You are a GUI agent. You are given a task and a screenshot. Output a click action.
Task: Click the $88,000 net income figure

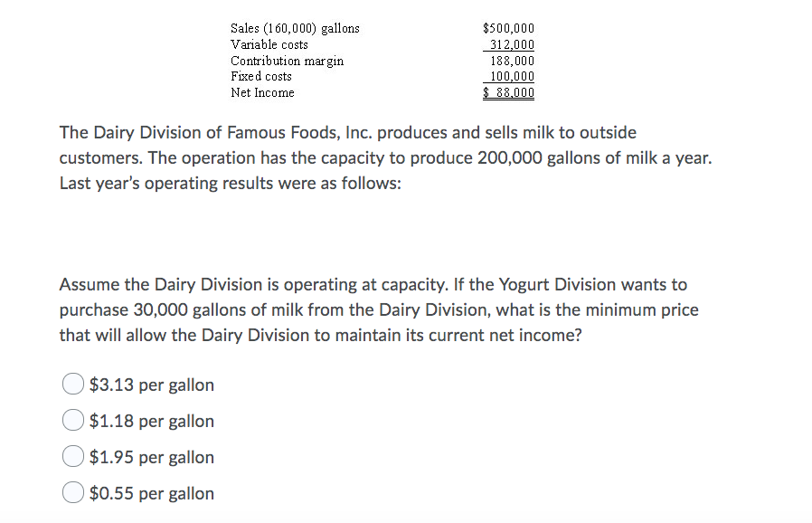(x=510, y=92)
